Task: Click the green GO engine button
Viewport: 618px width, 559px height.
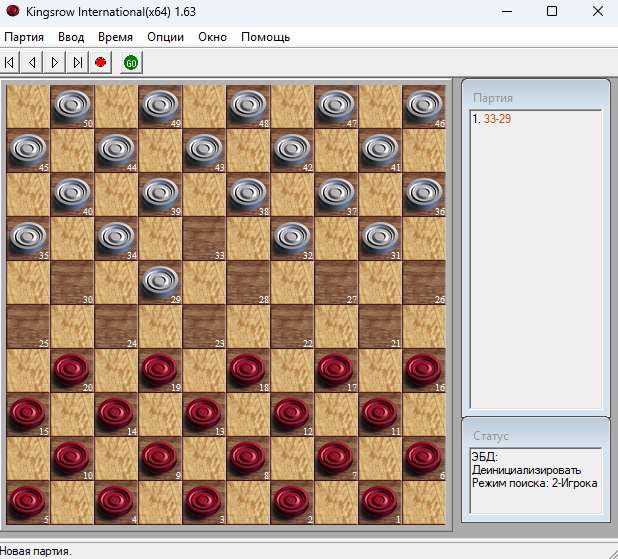Action: [131, 62]
